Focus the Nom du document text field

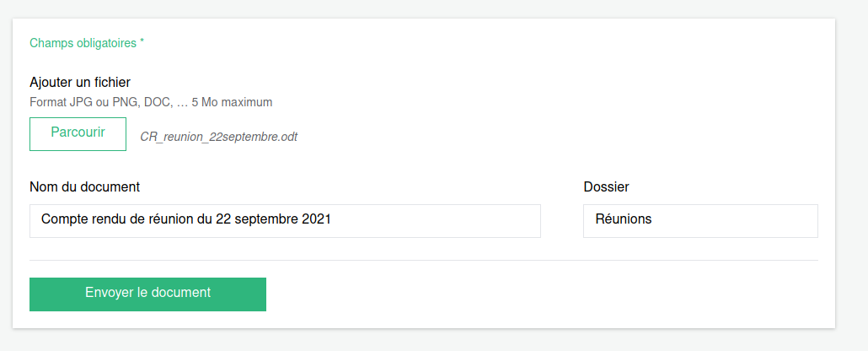[285, 220]
